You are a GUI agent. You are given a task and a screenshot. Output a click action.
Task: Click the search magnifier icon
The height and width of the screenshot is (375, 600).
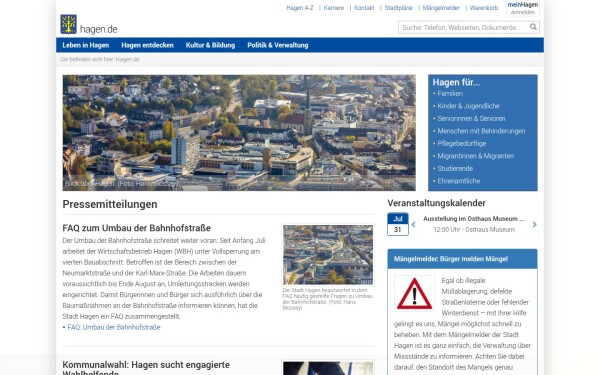point(533,27)
